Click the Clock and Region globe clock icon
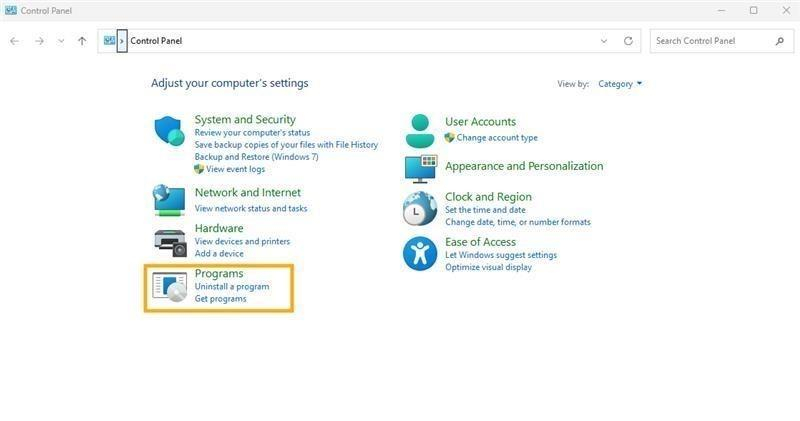 [x=420, y=208]
